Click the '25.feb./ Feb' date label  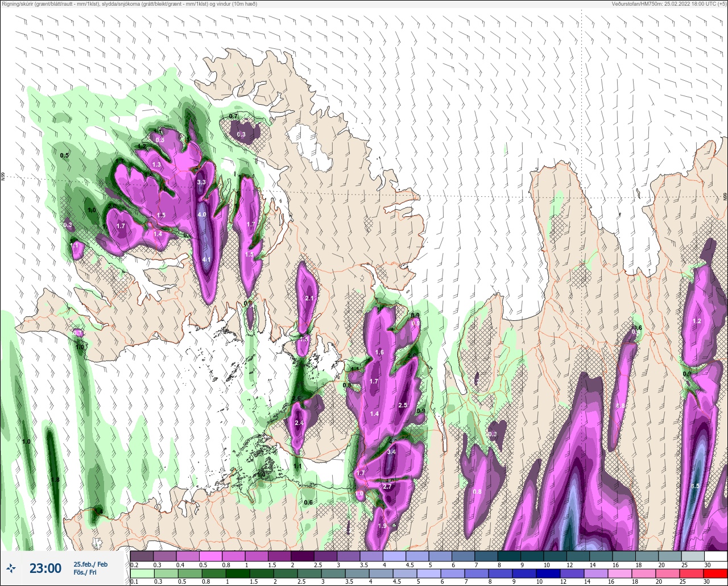coord(90,564)
